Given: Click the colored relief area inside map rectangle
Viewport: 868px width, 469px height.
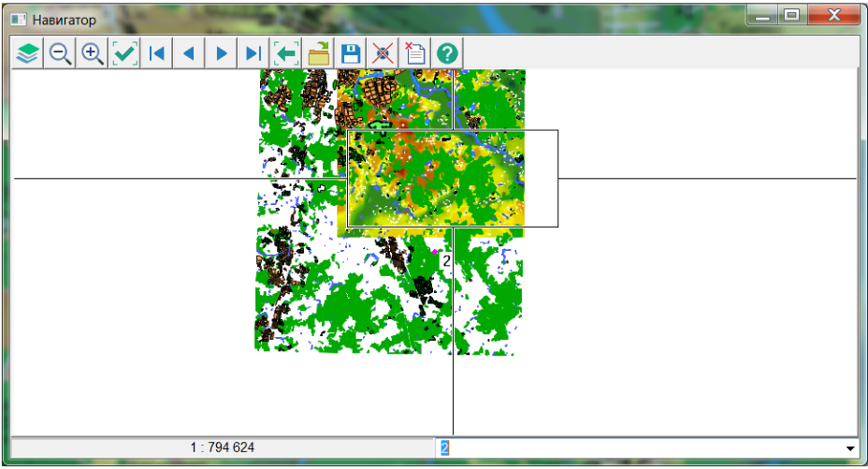Looking at the screenshot, I should click(435, 178).
